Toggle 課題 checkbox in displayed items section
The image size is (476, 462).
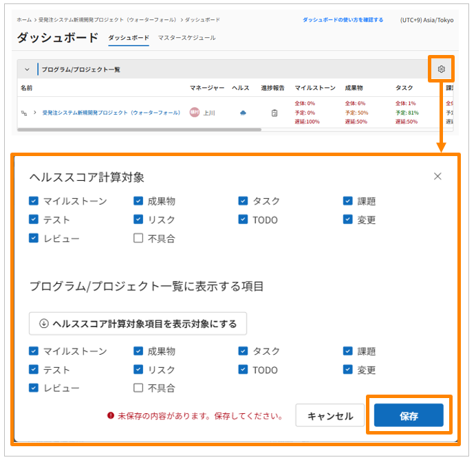(x=347, y=351)
